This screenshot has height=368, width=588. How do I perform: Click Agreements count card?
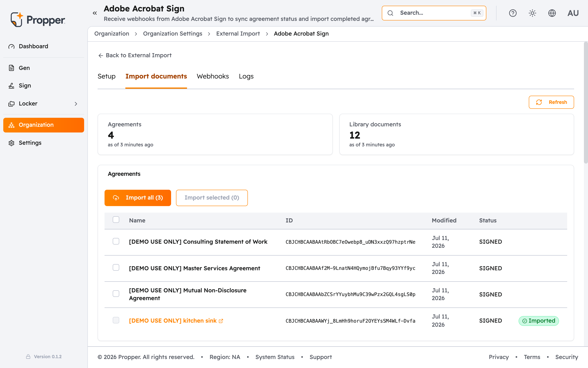click(215, 134)
